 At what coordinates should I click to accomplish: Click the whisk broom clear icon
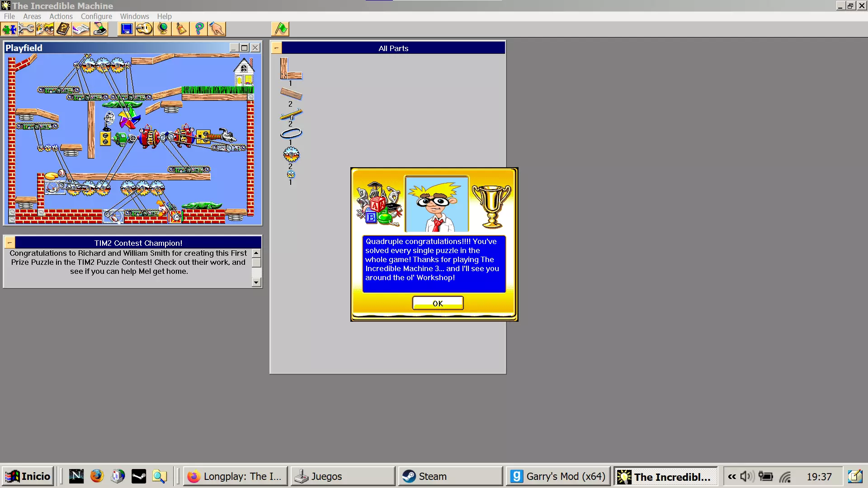(181, 29)
